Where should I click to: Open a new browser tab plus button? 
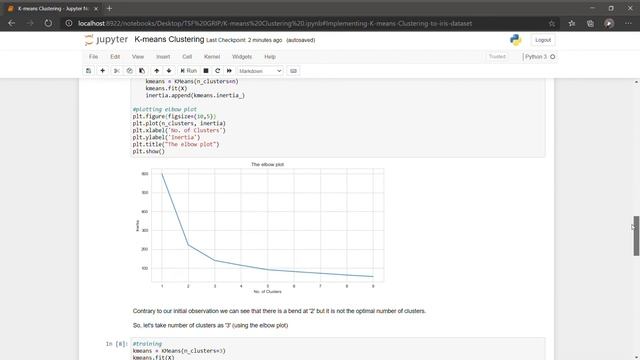tap(109, 8)
